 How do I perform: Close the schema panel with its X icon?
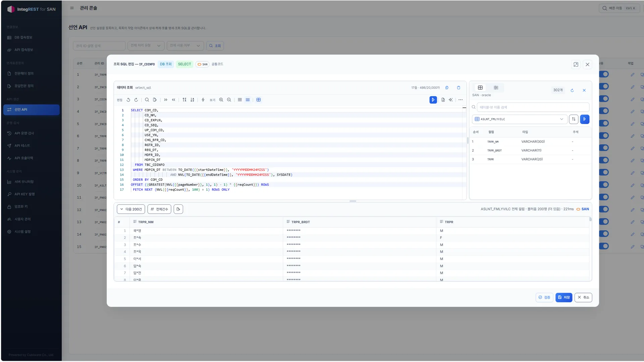click(x=584, y=90)
